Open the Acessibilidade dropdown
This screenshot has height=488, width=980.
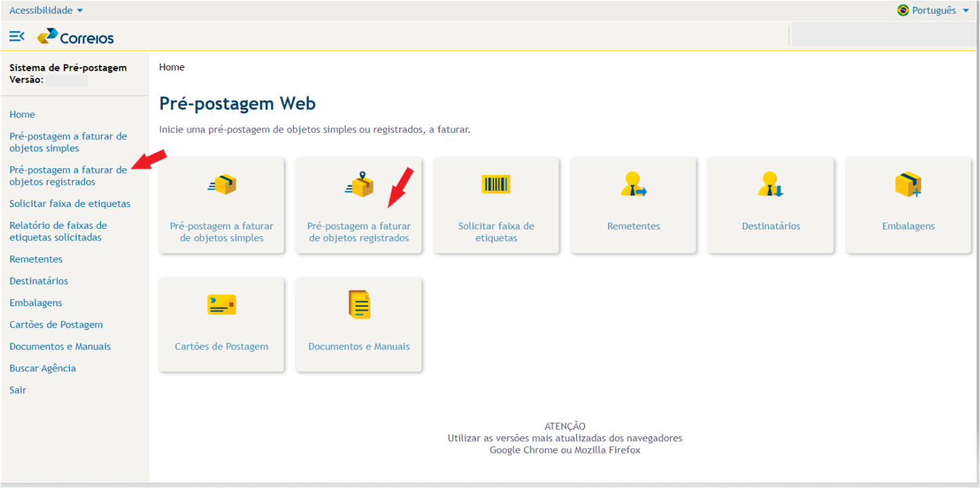tap(46, 10)
